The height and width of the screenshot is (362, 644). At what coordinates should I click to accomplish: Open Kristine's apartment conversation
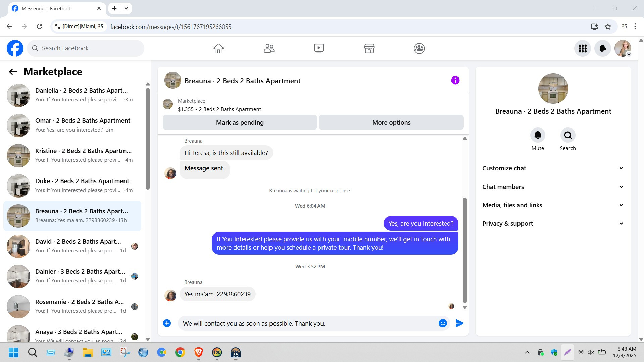(72, 155)
